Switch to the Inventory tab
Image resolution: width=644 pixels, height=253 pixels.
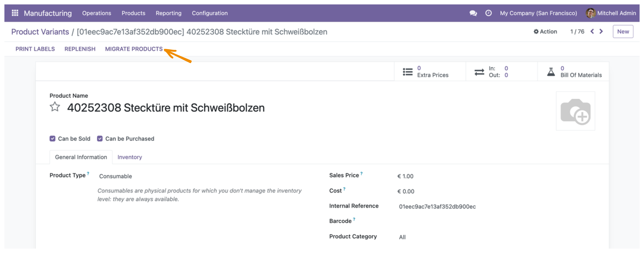(x=130, y=157)
